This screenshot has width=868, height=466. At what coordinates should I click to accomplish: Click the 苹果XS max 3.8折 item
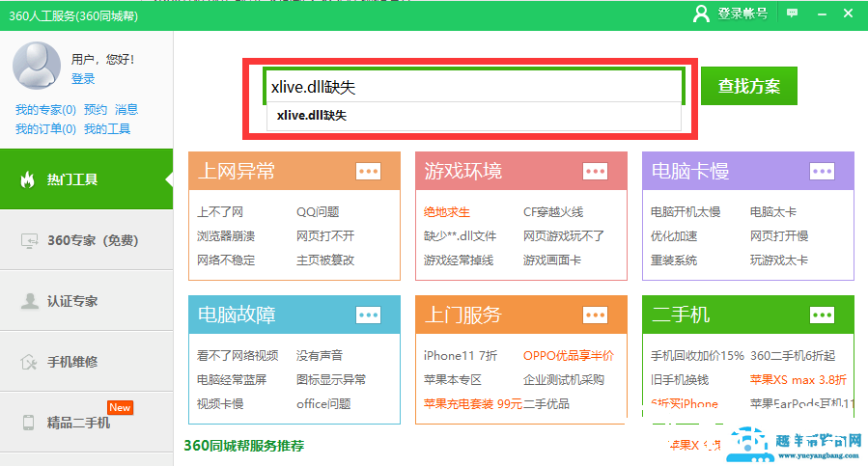tap(798, 380)
